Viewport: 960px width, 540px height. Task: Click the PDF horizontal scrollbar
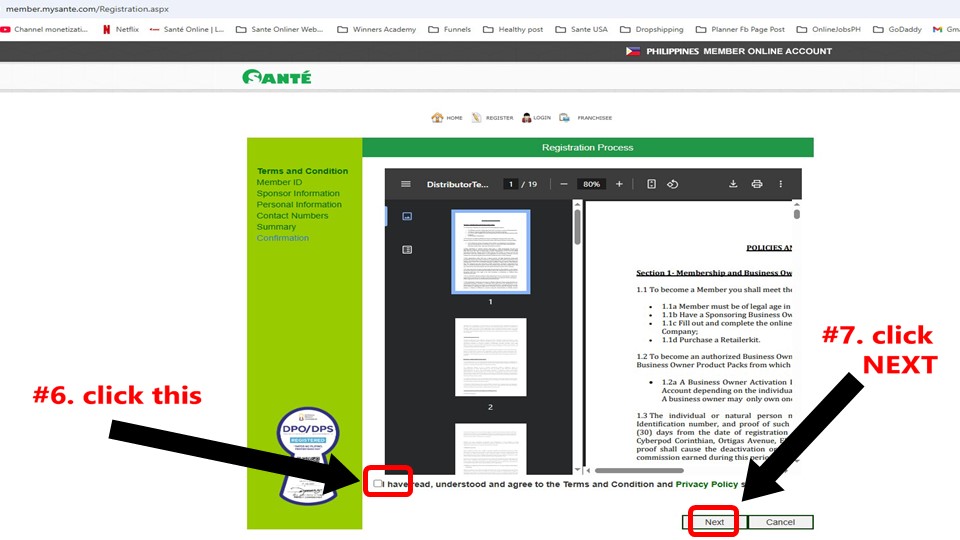tap(640, 470)
